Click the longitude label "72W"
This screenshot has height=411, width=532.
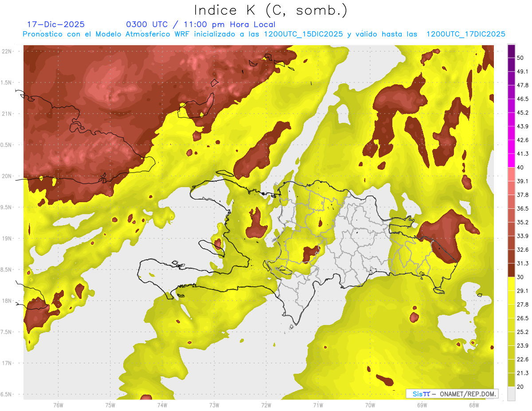[266, 405]
